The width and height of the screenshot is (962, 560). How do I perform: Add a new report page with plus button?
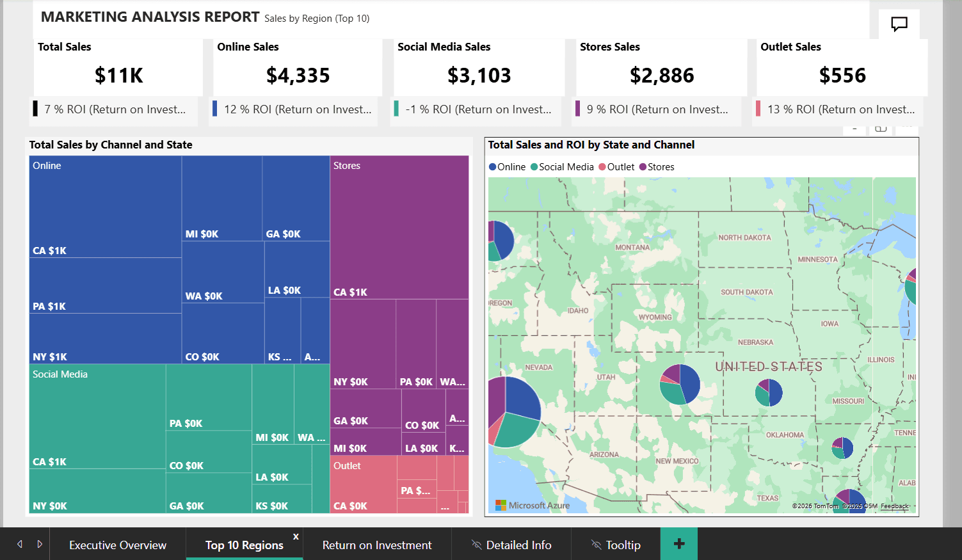[x=679, y=544]
